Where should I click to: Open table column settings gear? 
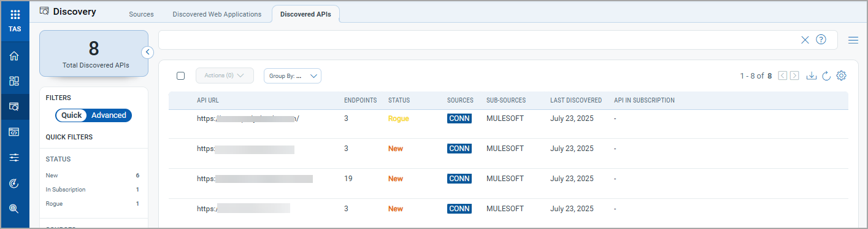point(841,76)
